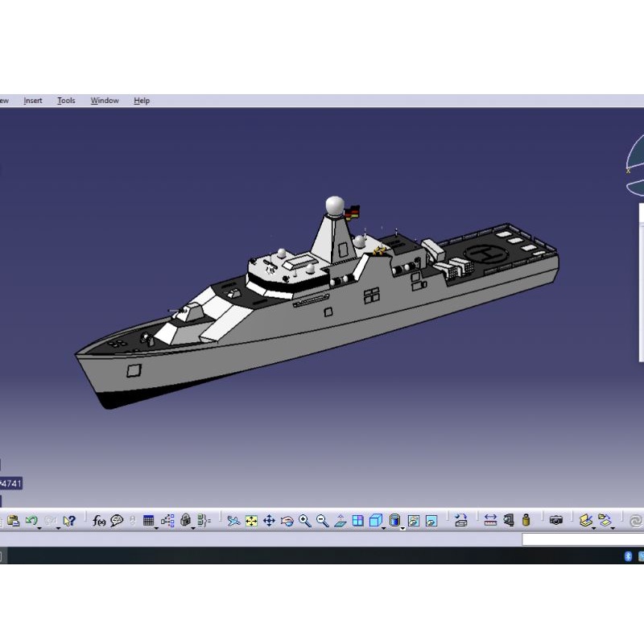
Task: Expand the Quick View cube dropdown
Action: 384,528
